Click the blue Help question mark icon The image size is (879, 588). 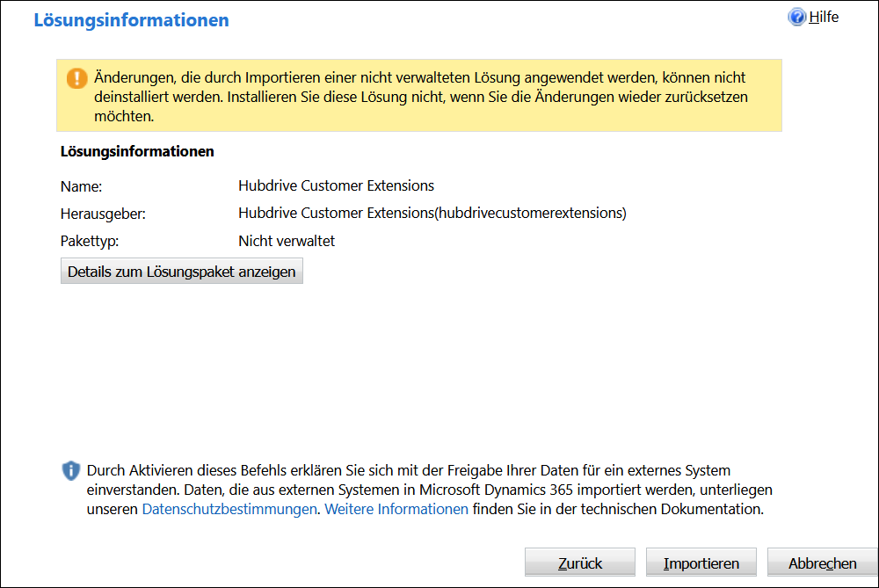coord(796,18)
